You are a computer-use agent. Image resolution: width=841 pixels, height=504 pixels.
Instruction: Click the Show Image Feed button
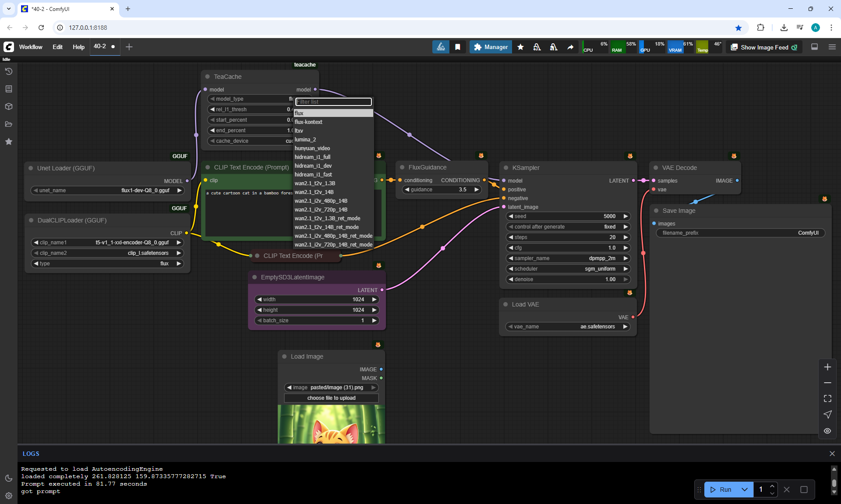click(x=764, y=47)
